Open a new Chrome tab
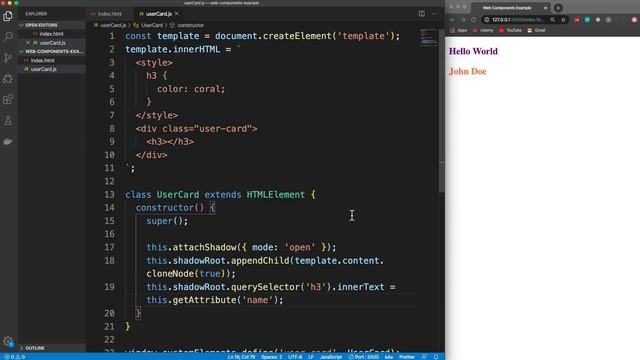The height and width of the screenshot is (360, 640). (558, 8)
